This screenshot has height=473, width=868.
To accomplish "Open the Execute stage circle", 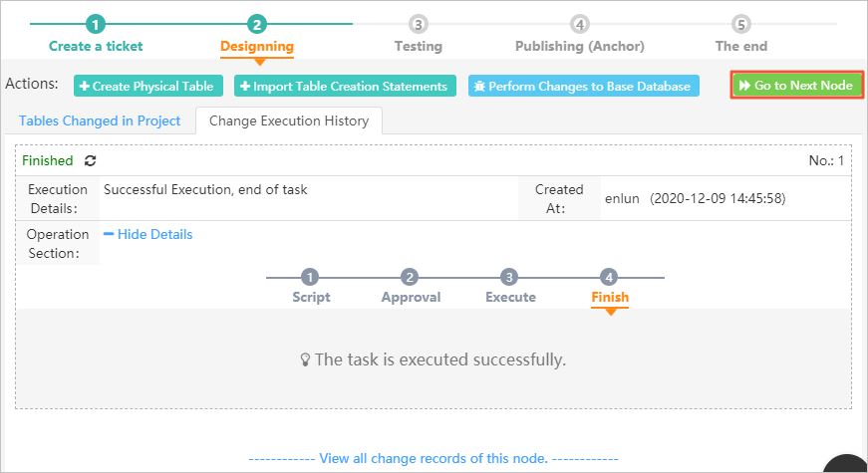I will tap(509, 277).
